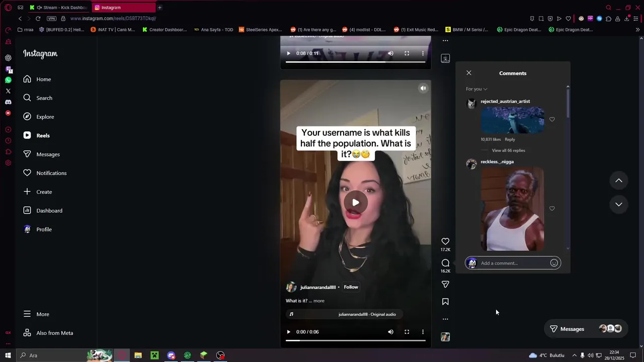
Task: Open For you comment sort dropdown
Action: [x=476, y=89]
